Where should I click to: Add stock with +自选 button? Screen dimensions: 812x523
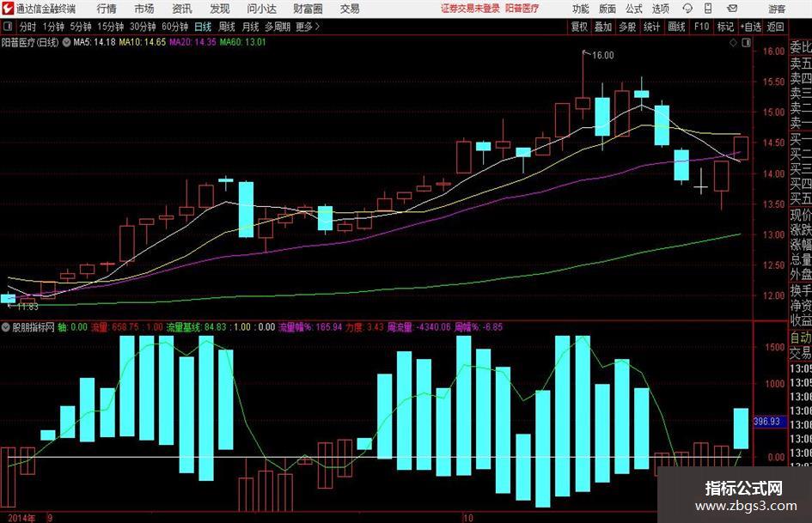751,27
